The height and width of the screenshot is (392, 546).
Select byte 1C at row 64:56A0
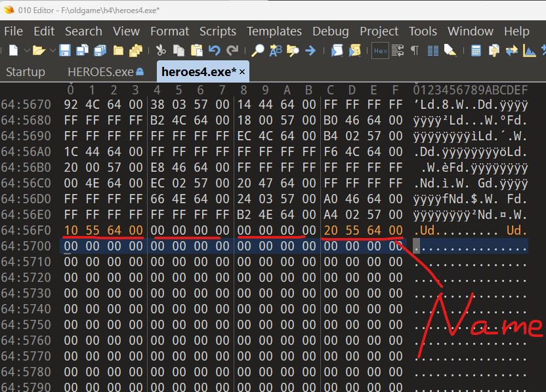[71, 151]
